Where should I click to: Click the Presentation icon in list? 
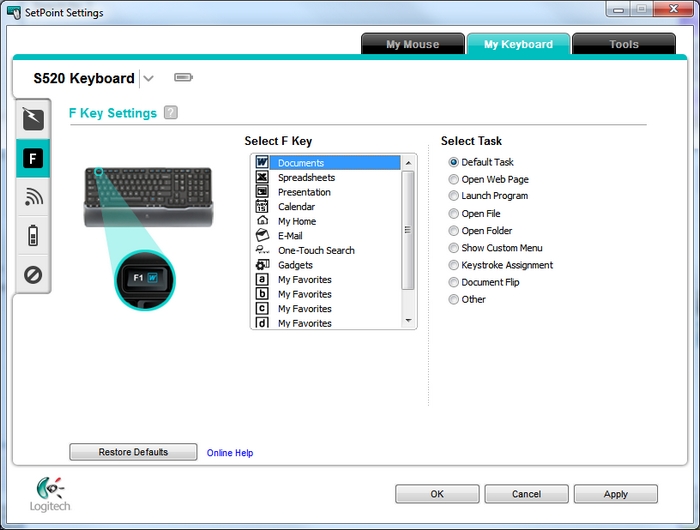tap(262, 192)
